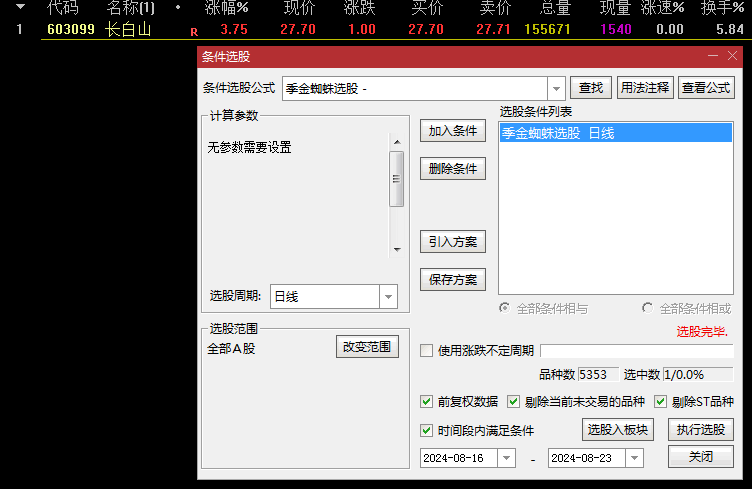Select 全部条件相或 radio button
Viewport: 752px width, 489px height.
[x=647, y=308]
